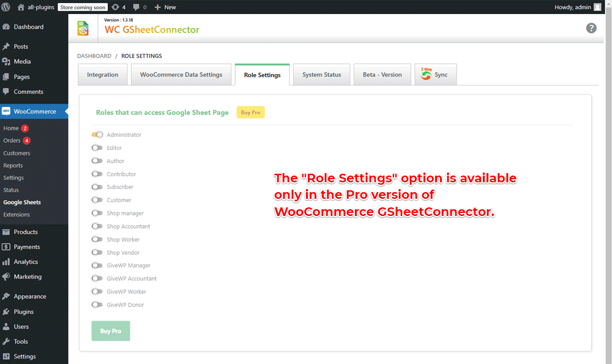Click the 2 Way Sync arrows icon

426,74
